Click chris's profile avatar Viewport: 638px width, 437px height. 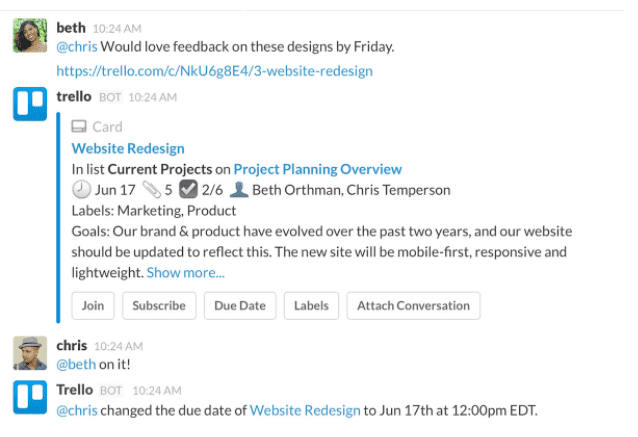pos(28,353)
